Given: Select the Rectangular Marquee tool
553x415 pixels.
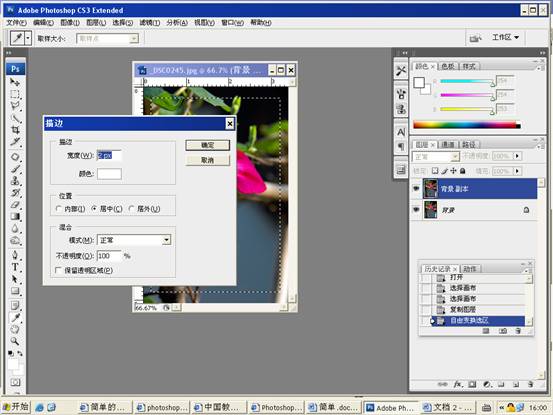Looking at the screenshot, I should (15, 94).
